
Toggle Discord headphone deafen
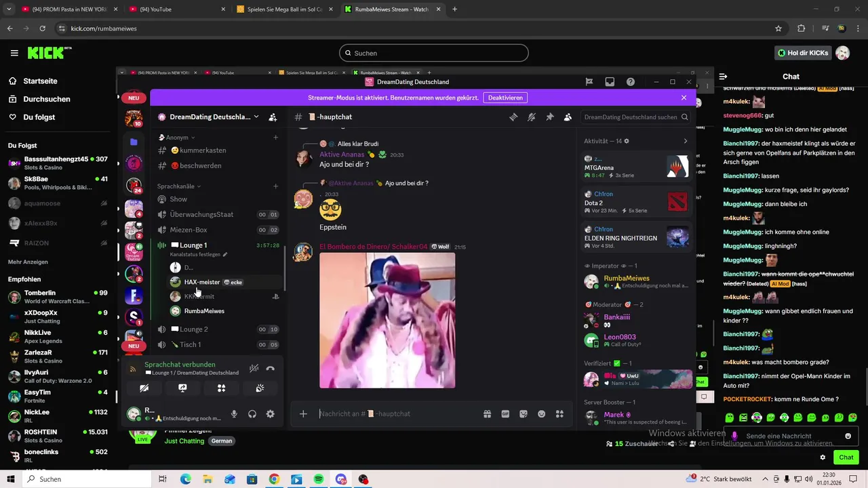(x=252, y=414)
